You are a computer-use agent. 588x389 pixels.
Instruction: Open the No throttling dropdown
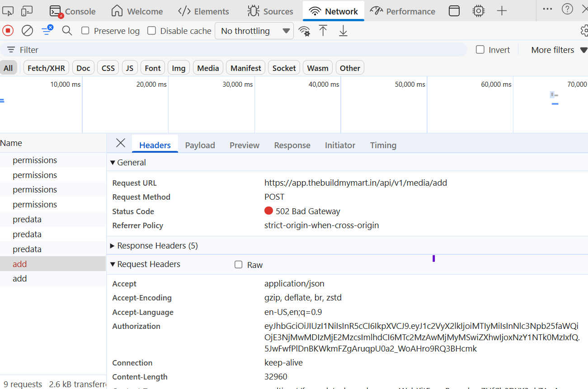coord(254,31)
